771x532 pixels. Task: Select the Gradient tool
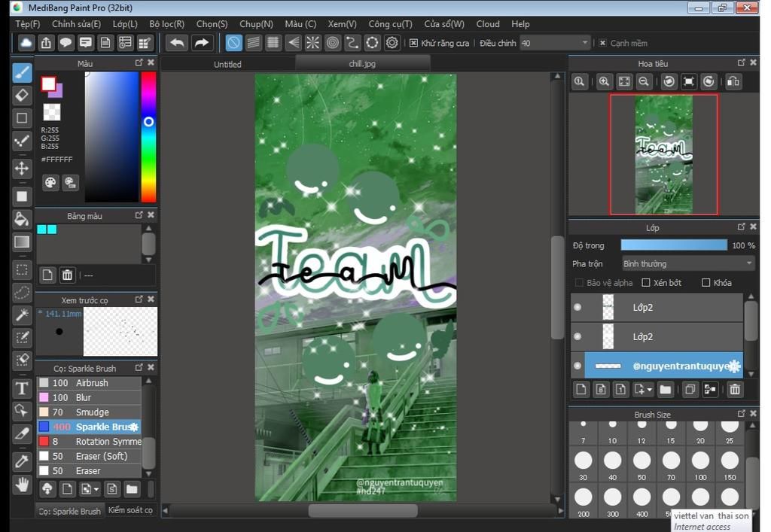pos(22,242)
